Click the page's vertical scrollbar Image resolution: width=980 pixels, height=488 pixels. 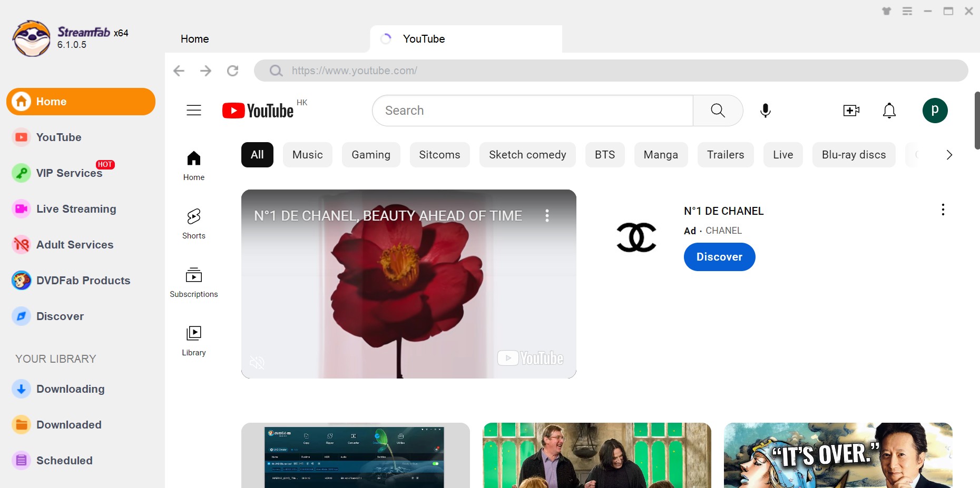(x=977, y=121)
